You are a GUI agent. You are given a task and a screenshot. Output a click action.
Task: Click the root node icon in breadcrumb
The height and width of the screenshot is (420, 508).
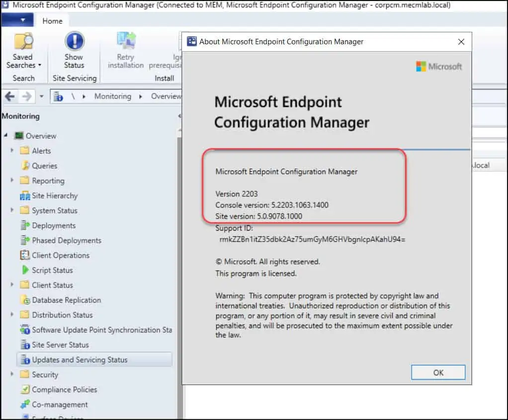pyautogui.click(x=58, y=96)
